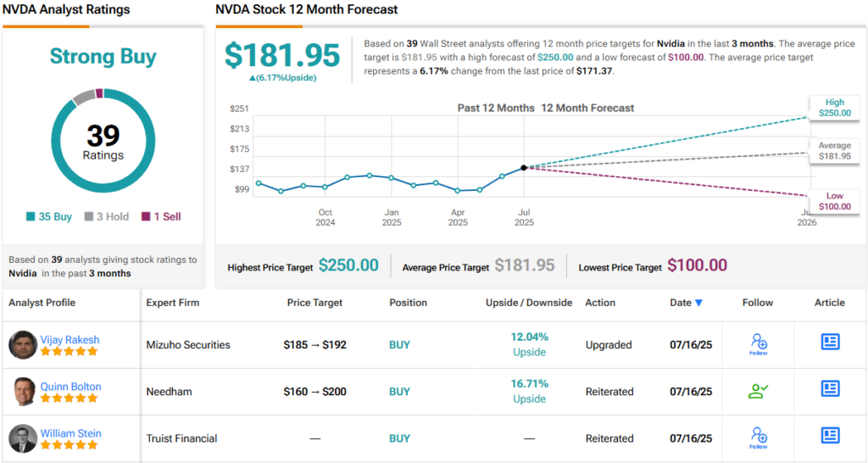Screen dimensions: 868x463
Task: Select the High $250.00 forecast label
Action: click(834, 107)
